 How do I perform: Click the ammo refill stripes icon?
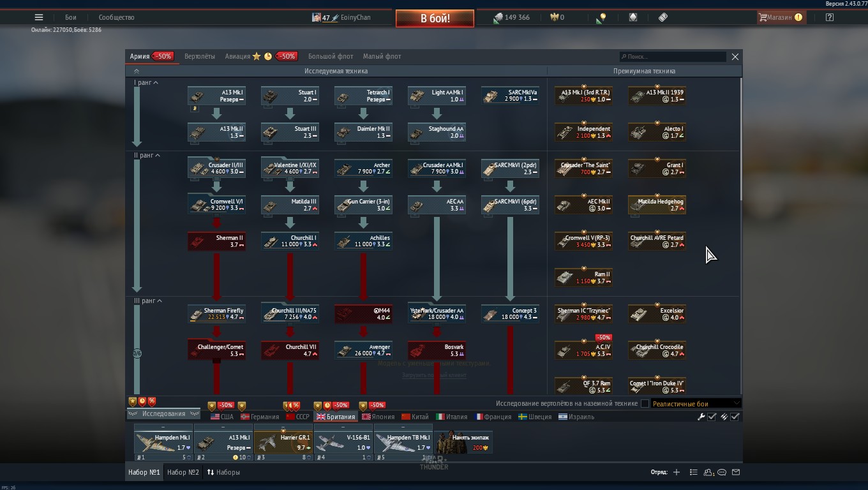pos(724,417)
